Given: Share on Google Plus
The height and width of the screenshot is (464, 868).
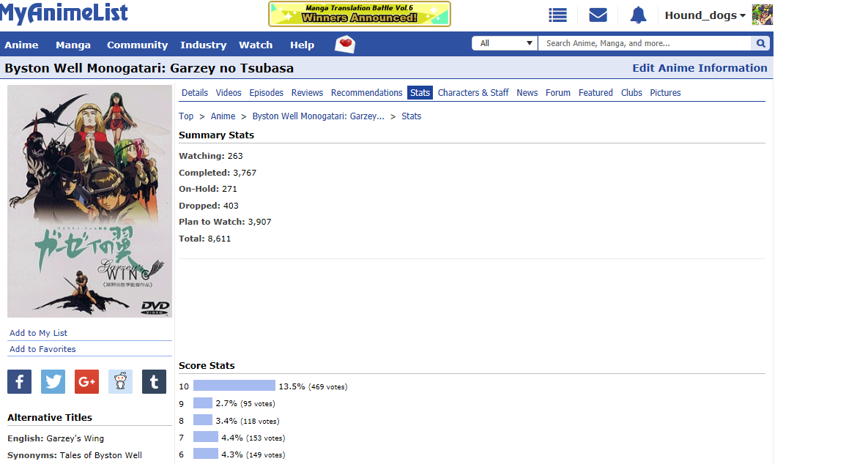Looking at the screenshot, I should (87, 381).
